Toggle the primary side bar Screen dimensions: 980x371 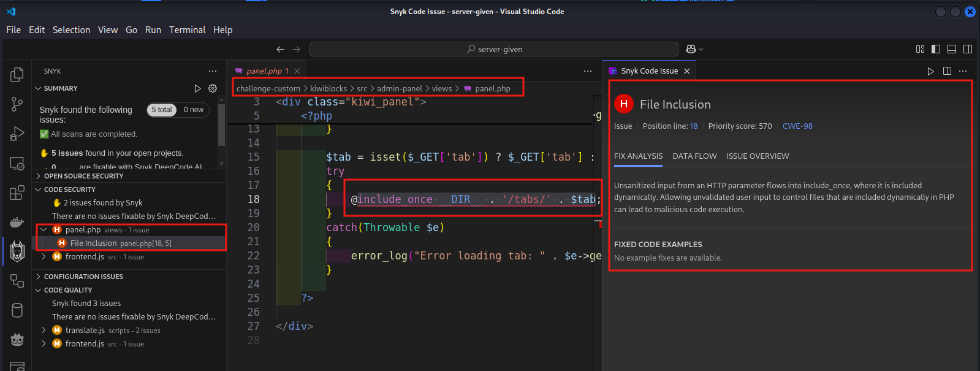(936, 49)
